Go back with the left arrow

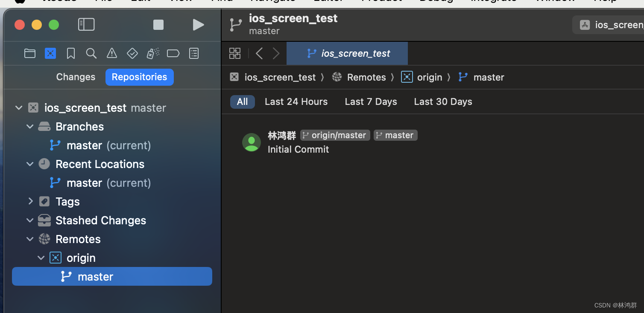[x=259, y=53]
